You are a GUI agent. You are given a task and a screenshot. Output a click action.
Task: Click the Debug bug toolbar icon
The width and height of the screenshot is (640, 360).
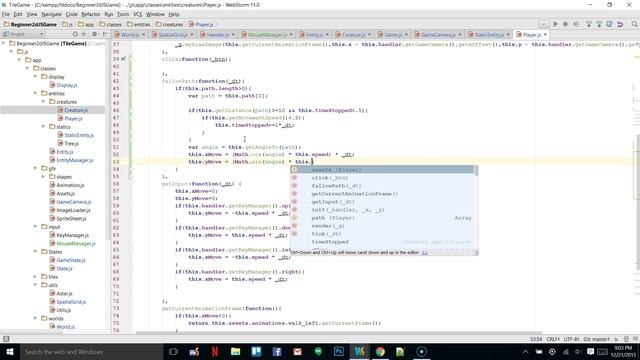tap(565, 24)
